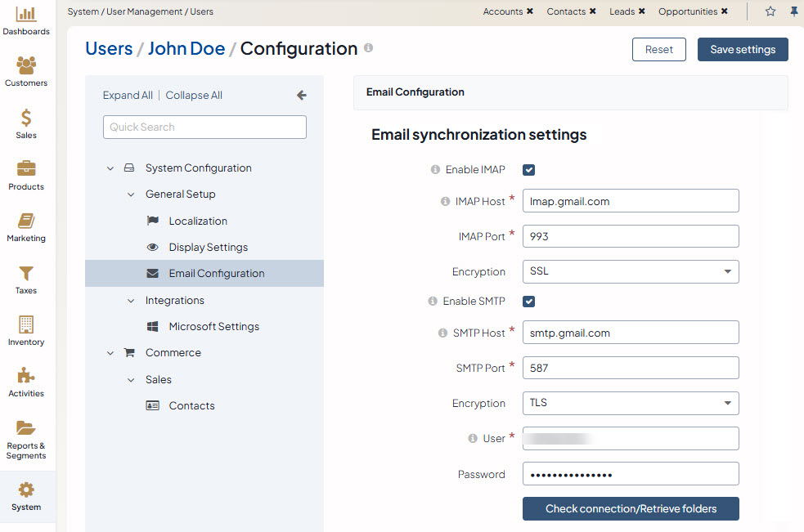The height and width of the screenshot is (532, 804).
Task: Go to Sales dollar icon
Action: click(x=26, y=118)
